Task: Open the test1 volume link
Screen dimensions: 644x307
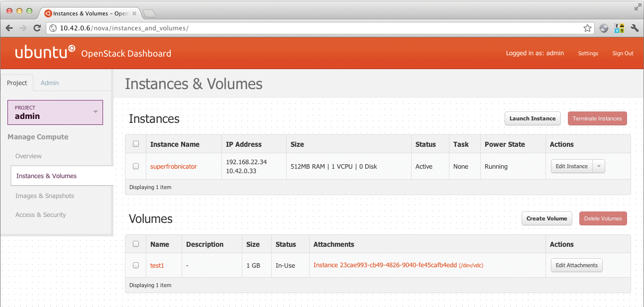Action: [157, 266]
